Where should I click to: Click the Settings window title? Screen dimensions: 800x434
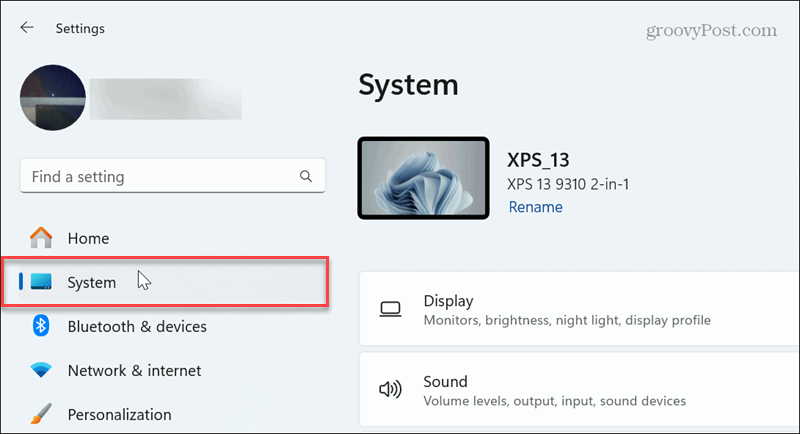[80, 29]
